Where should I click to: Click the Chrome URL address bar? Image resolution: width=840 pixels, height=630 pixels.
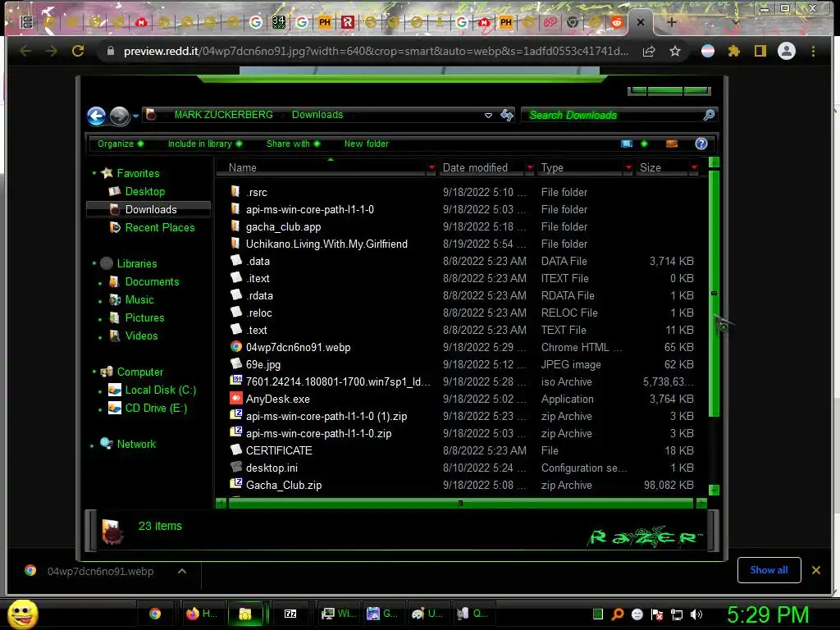pyautogui.click(x=375, y=51)
